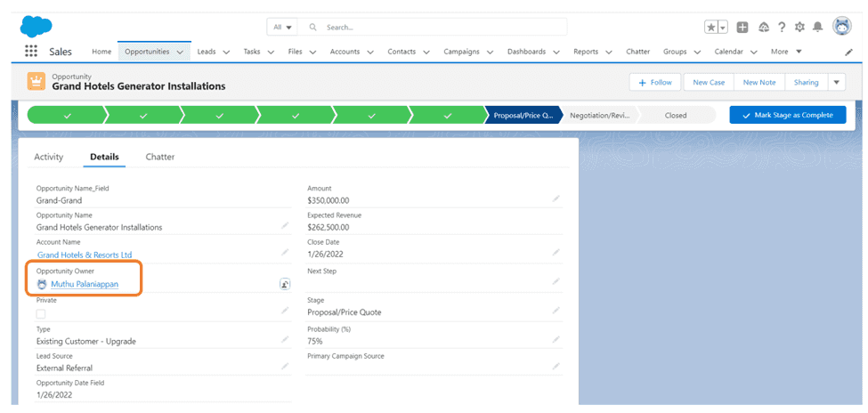868x413 pixels.
Task: Open the search scope All dropdown
Action: [x=282, y=27]
